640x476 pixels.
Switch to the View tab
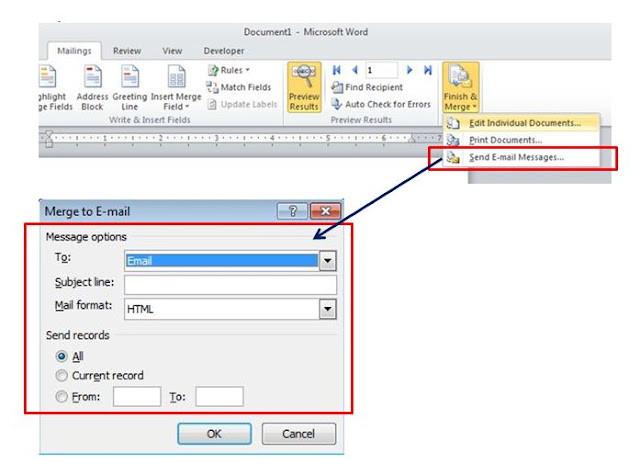pyautogui.click(x=172, y=51)
